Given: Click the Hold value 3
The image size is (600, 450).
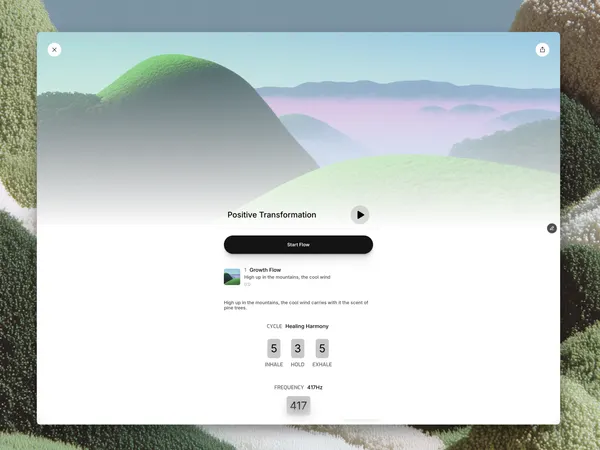Looking at the screenshot, I should [297, 348].
